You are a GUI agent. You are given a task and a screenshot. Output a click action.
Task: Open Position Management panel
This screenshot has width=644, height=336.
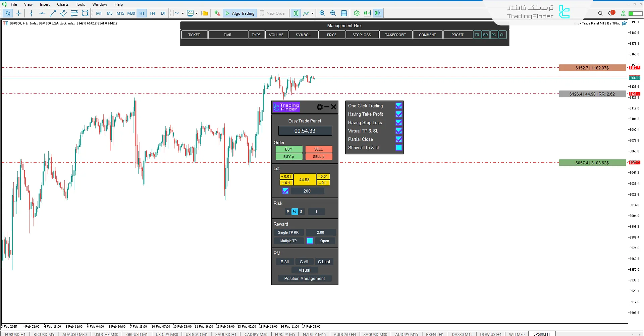[x=304, y=278]
